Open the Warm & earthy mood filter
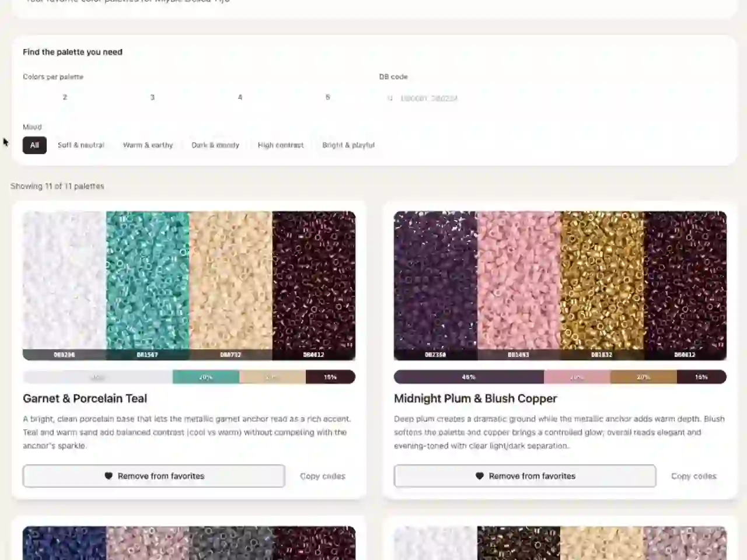The image size is (747, 560). [148, 145]
